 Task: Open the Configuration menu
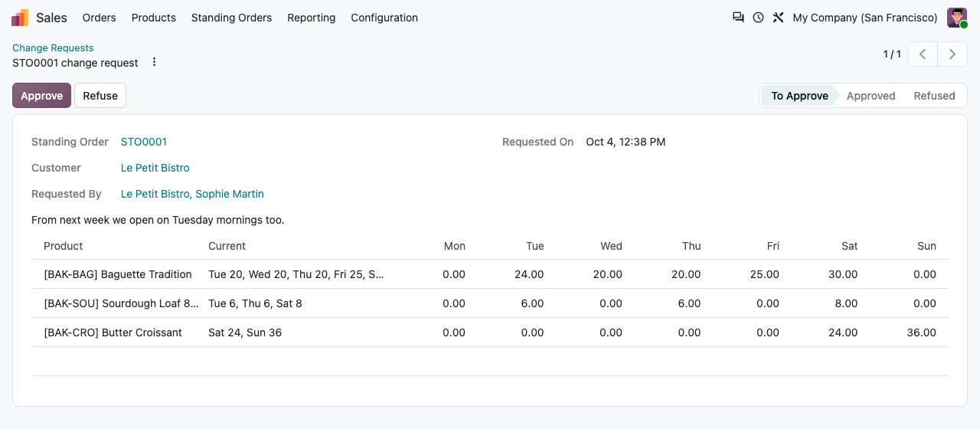click(x=384, y=18)
